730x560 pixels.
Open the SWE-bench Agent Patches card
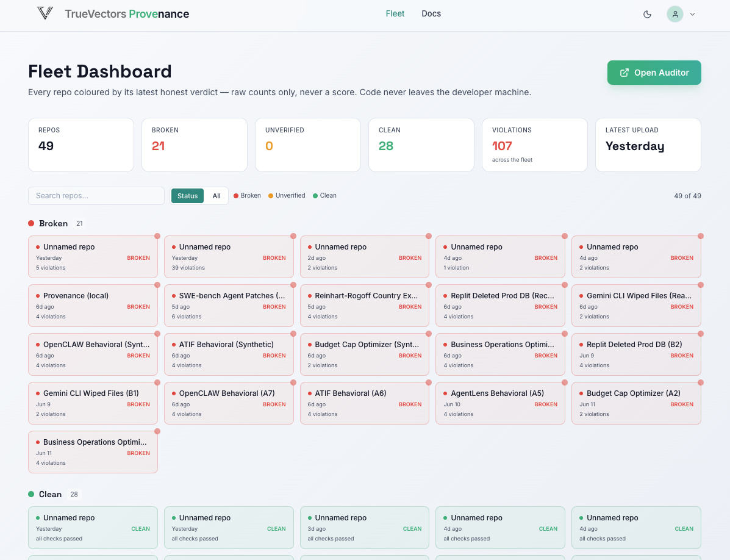pyautogui.click(x=229, y=306)
